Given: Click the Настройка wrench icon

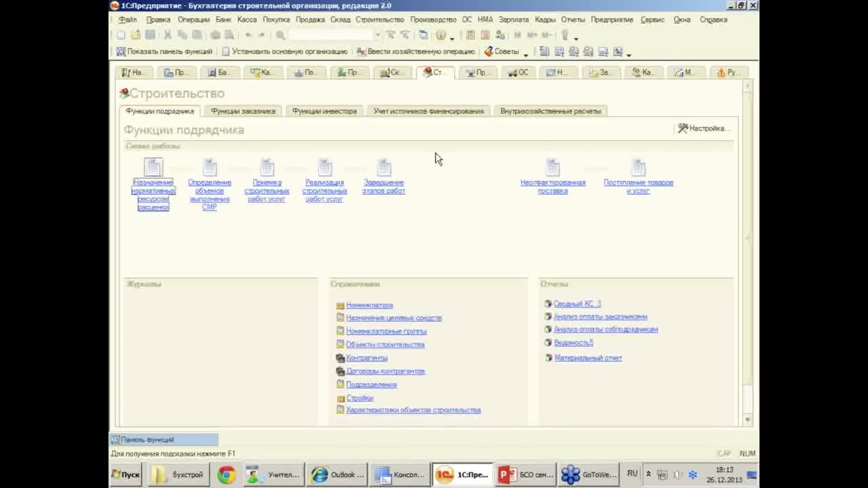Looking at the screenshot, I should [x=683, y=128].
